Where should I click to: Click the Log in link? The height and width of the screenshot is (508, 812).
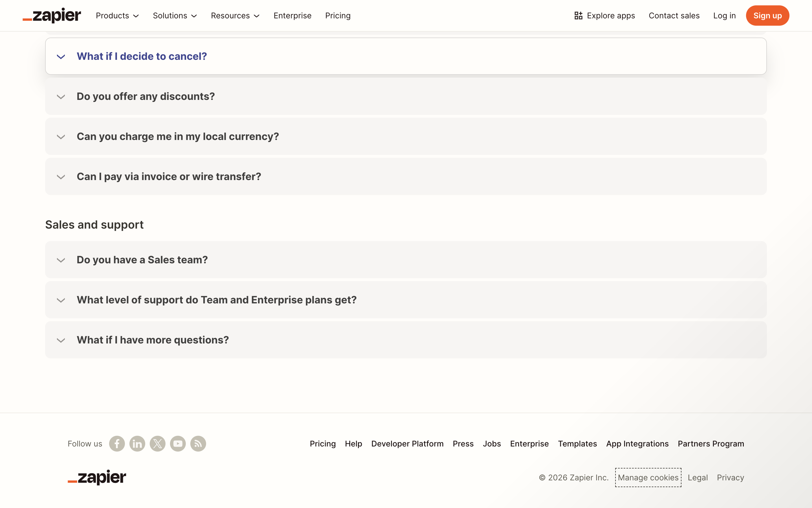coord(724,16)
